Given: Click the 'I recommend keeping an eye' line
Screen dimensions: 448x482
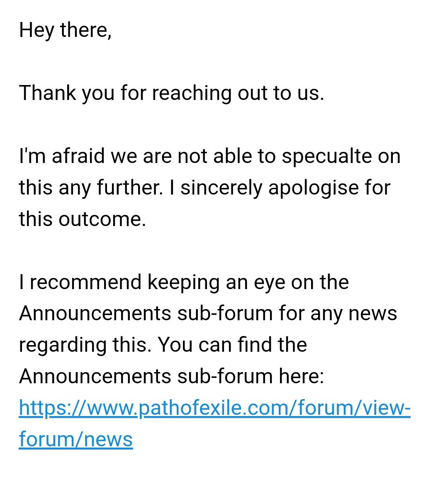Looking at the screenshot, I should point(184,282).
